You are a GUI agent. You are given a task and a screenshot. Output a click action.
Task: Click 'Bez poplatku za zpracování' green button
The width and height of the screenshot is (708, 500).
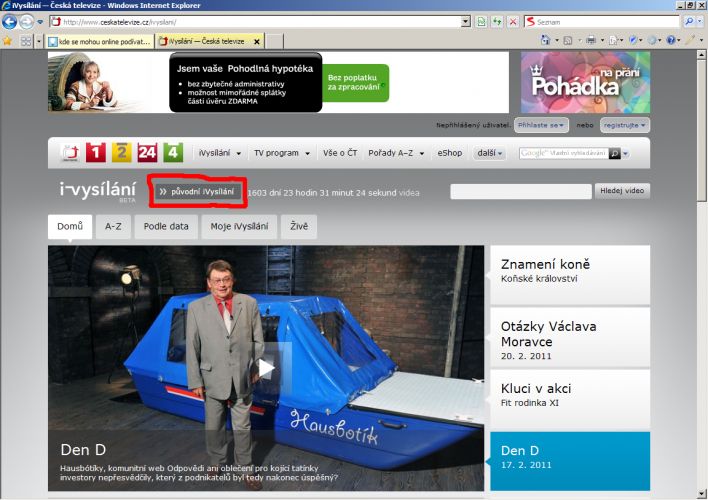point(355,83)
